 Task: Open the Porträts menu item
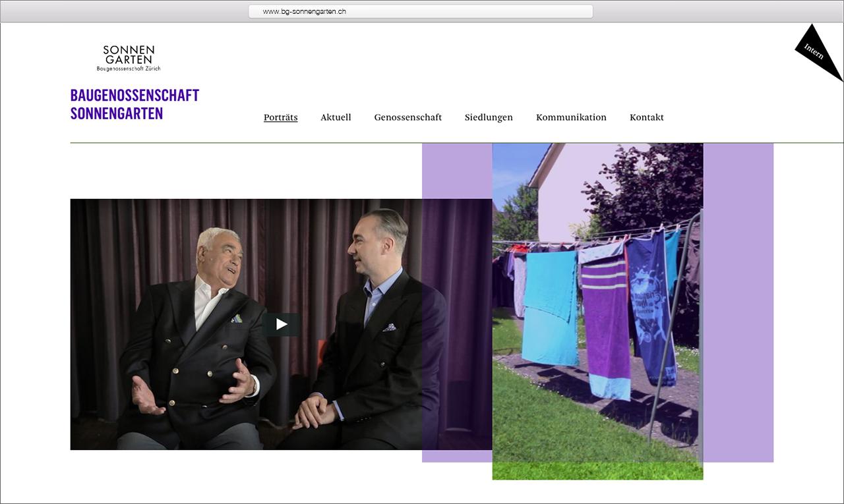pyautogui.click(x=281, y=117)
